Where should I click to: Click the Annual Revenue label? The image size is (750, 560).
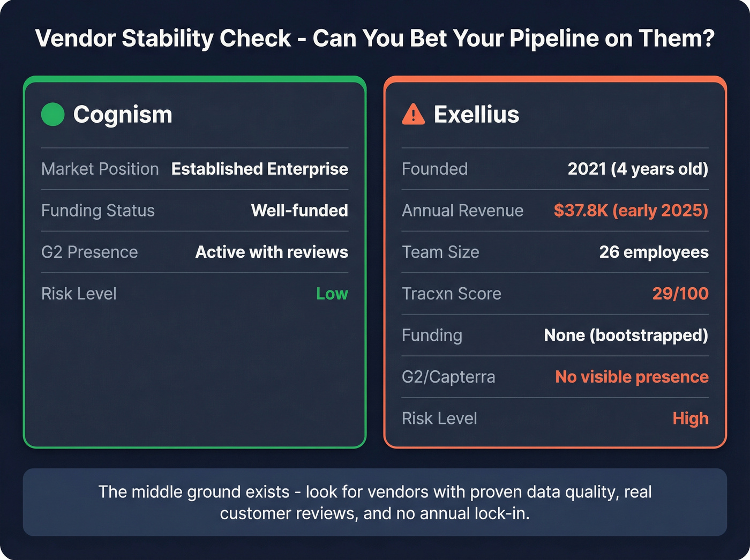pyautogui.click(x=462, y=211)
